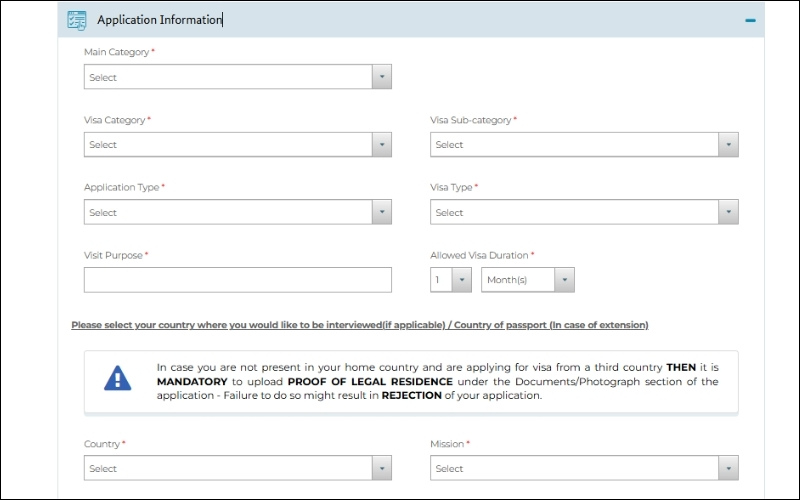
Task: Open the visa duration number dropdown
Action: pos(450,280)
